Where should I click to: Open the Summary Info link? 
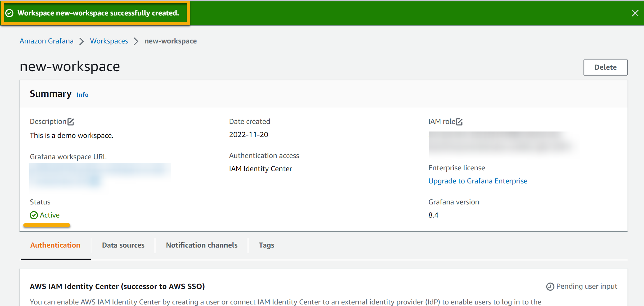tap(82, 95)
